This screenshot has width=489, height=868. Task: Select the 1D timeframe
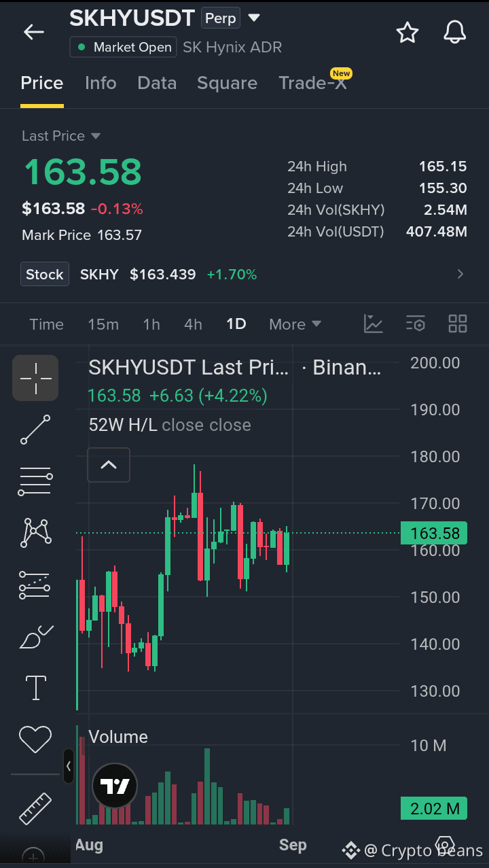236,324
